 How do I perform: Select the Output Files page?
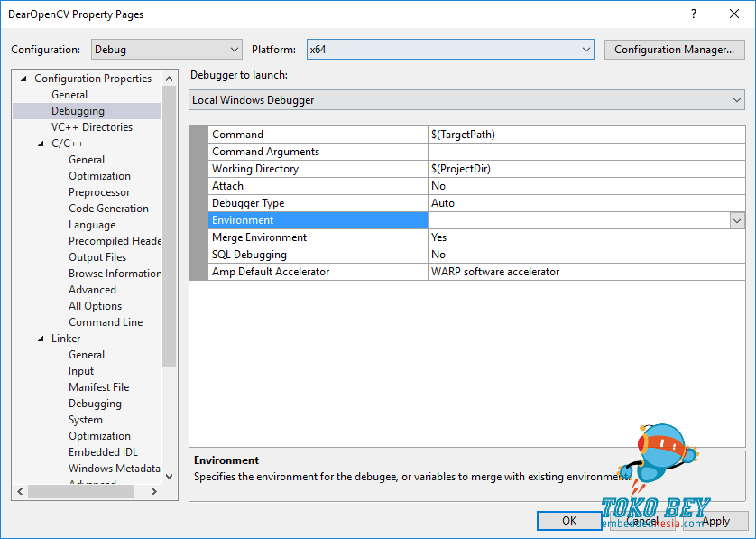pyautogui.click(x=97, y=257)
